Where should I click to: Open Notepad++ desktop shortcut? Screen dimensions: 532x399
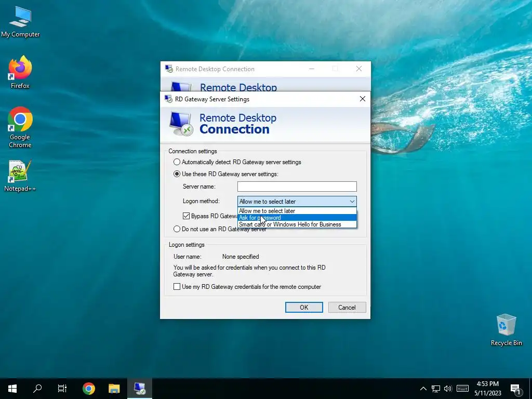pos(20,176)
